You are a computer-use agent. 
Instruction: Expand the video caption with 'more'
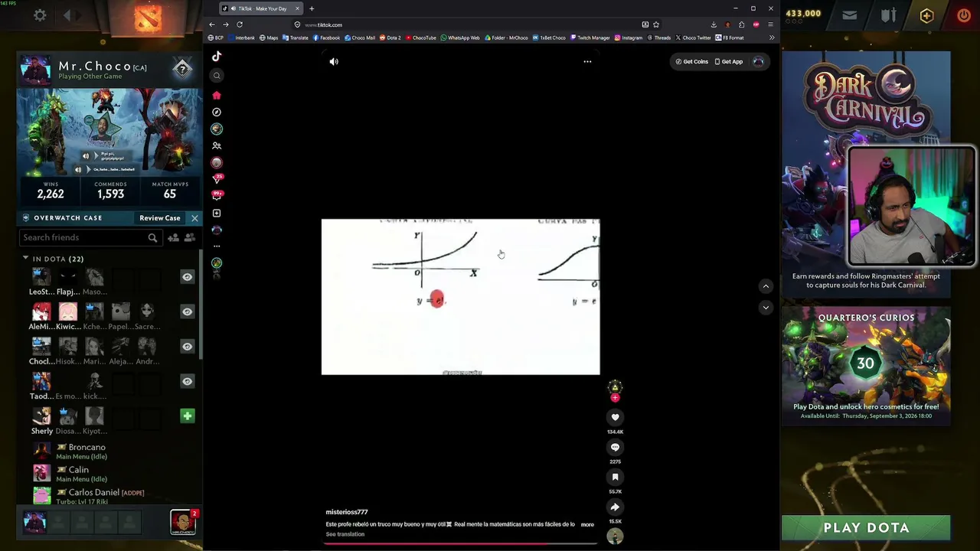587,524
